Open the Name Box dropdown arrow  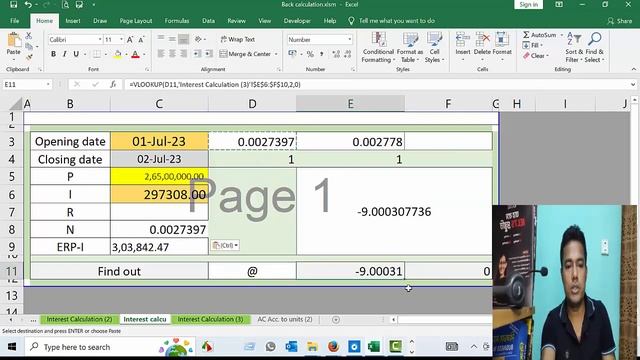48,84
